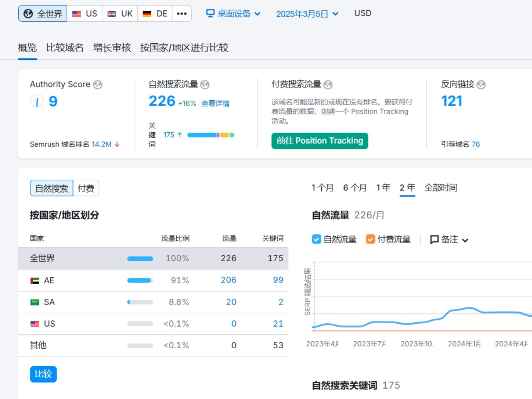The image size is (532, 399).
Task: Open Semrush domain rank 14.2M link
Action: (101, 144)
